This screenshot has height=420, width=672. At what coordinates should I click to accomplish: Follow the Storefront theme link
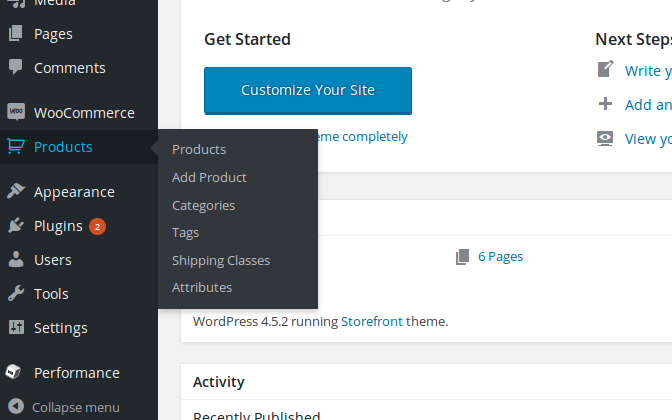coord(371,321)
